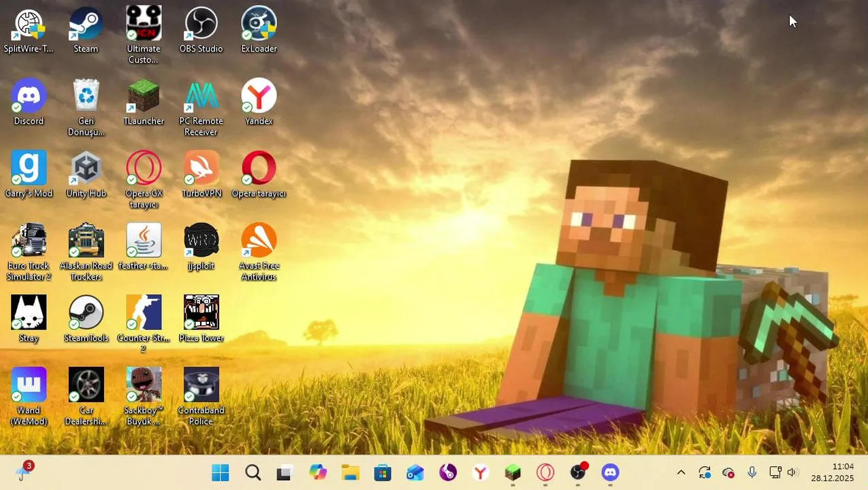The width and height of the screenshot is (868, 490).
Task: Select the TLauncher desktop icon
Action: pyautogui.click(x=144, y=102)
